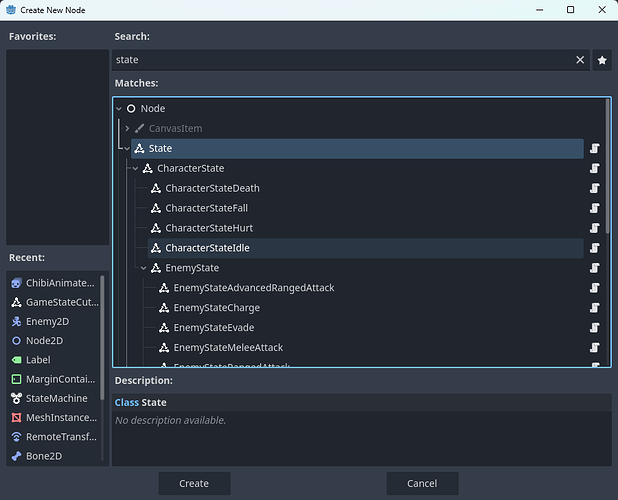Viewport: 618px width, 500px height.
Task: Open script icon for CharacterStateIdle row
Action: (x=594, y=248)
